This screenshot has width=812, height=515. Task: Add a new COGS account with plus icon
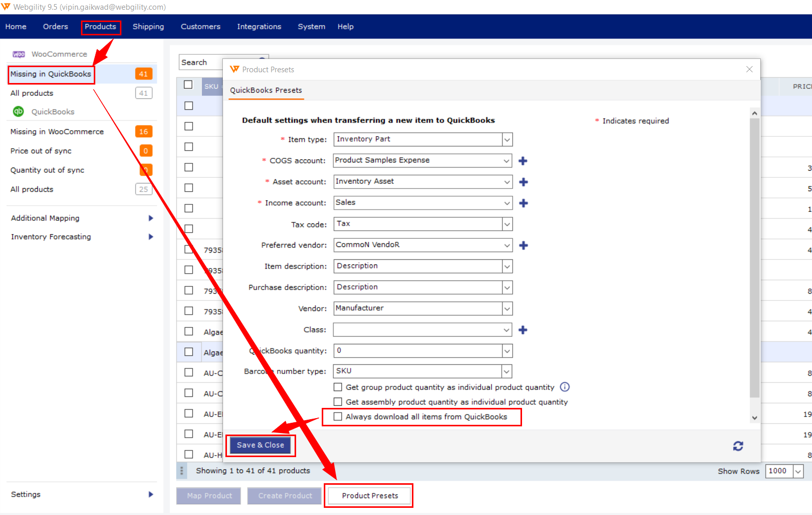click(523, 161)
